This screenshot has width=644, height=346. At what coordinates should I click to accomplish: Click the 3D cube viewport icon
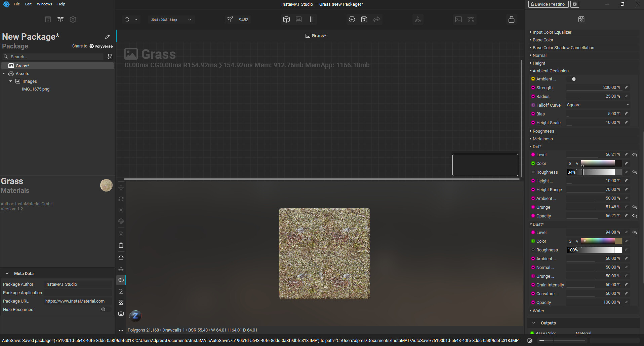click(x=286, y=20)
